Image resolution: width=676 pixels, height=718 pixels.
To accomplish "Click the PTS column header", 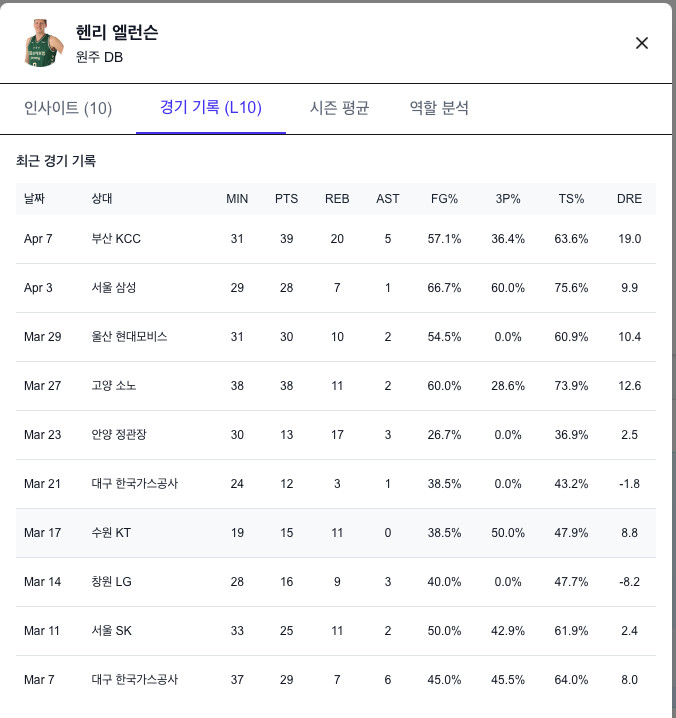I will pos(286,198).
